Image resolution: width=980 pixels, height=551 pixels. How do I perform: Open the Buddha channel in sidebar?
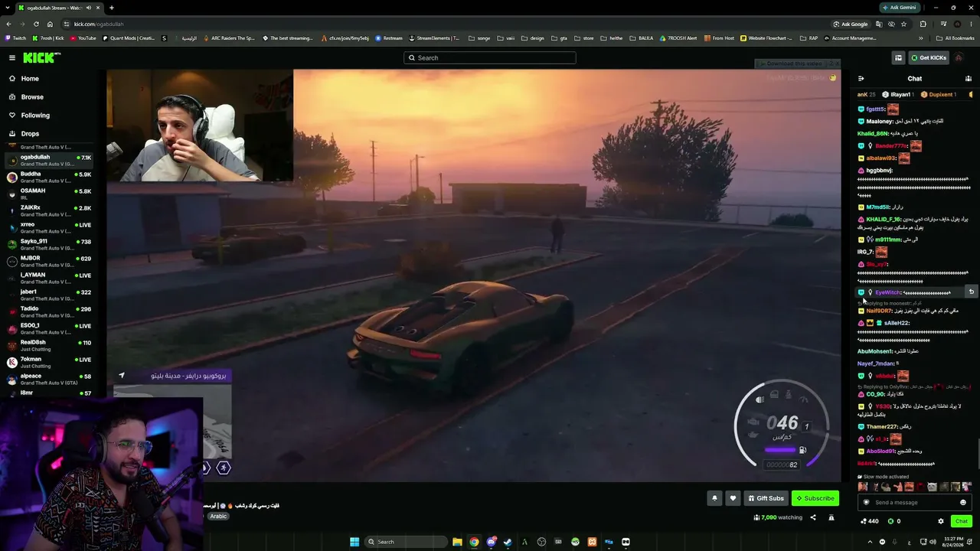click(49, 177)
